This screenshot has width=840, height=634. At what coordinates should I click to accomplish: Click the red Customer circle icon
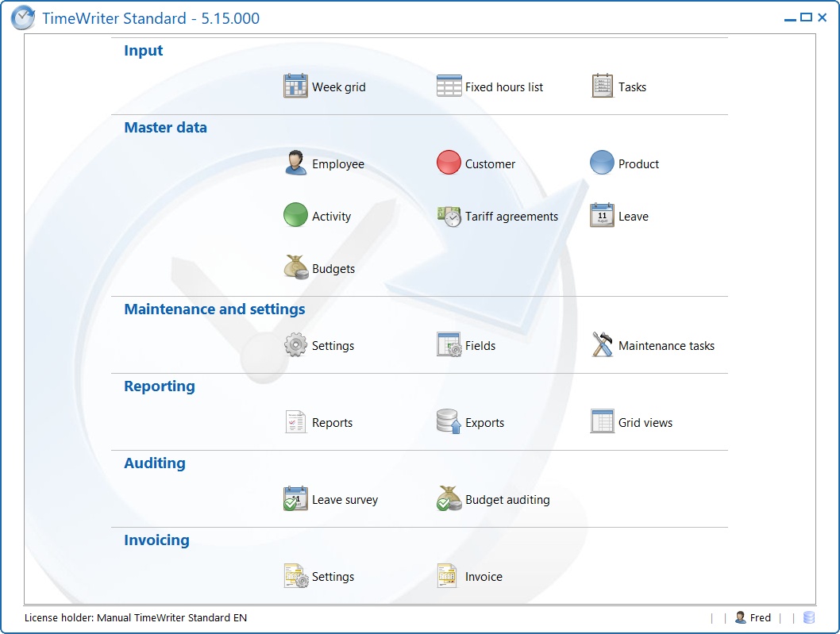point(449,163)
